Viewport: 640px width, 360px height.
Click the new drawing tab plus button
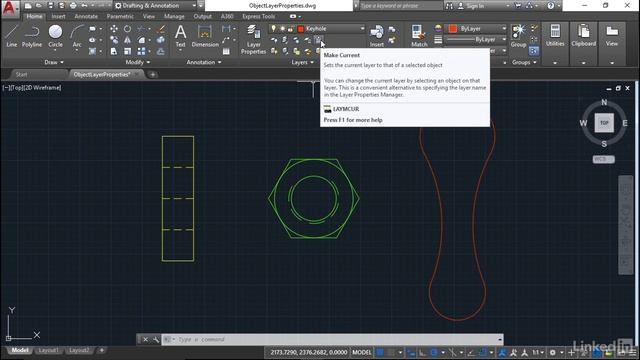pos(152,74)
